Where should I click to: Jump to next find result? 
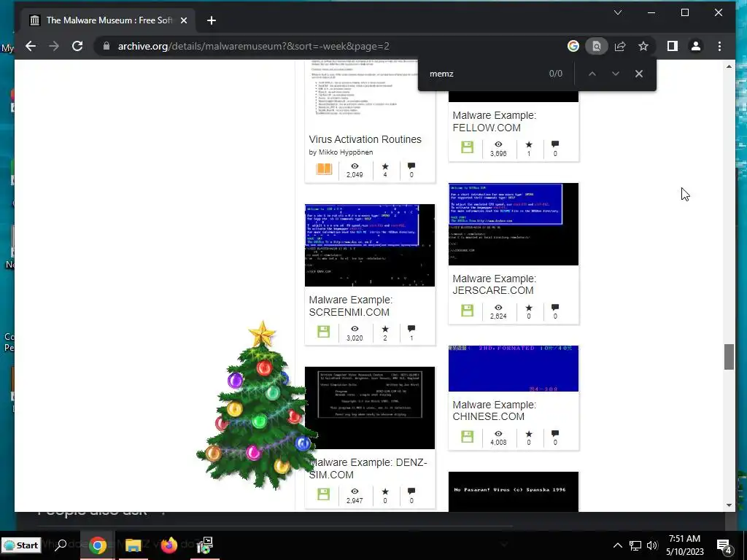616,74
